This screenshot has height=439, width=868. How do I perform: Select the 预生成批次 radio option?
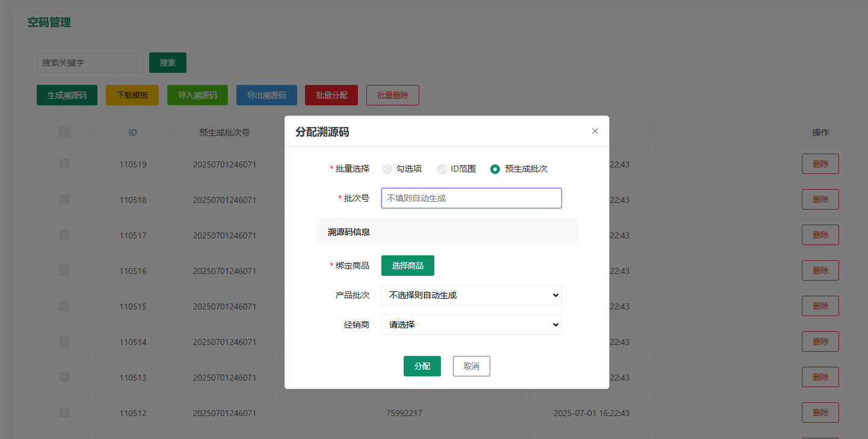point(495,169)
